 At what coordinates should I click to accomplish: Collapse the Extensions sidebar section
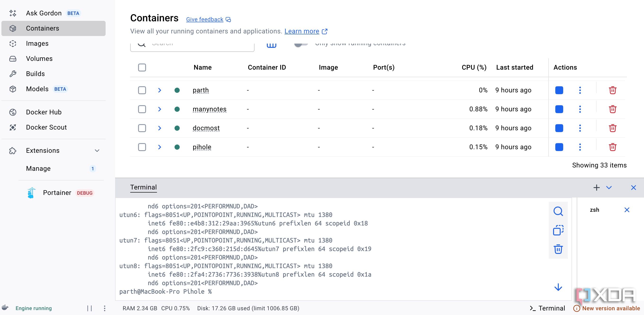click(97, 150)
